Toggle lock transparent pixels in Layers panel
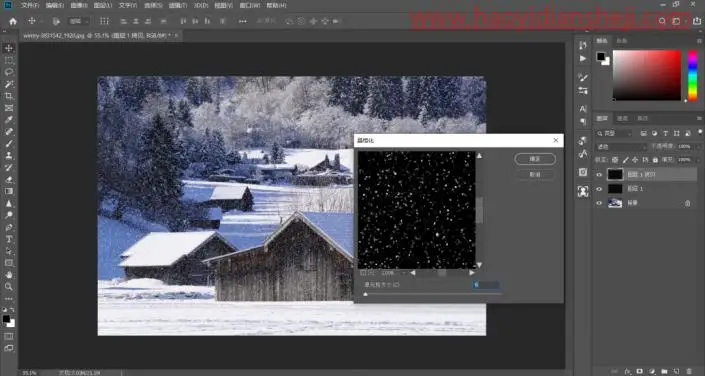The width and height of the screenshot is (705, 376). pos(615,160)
